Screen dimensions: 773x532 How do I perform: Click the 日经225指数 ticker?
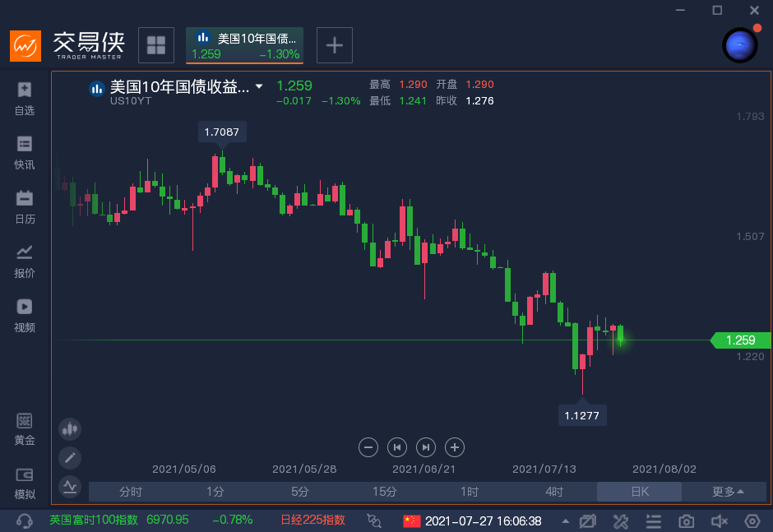[312, 520]
